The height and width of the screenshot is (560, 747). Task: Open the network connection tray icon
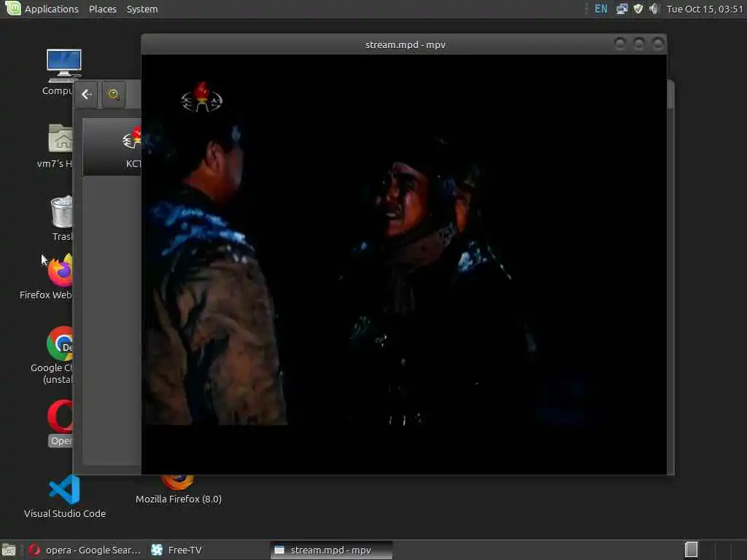click(x=622, y=9)
